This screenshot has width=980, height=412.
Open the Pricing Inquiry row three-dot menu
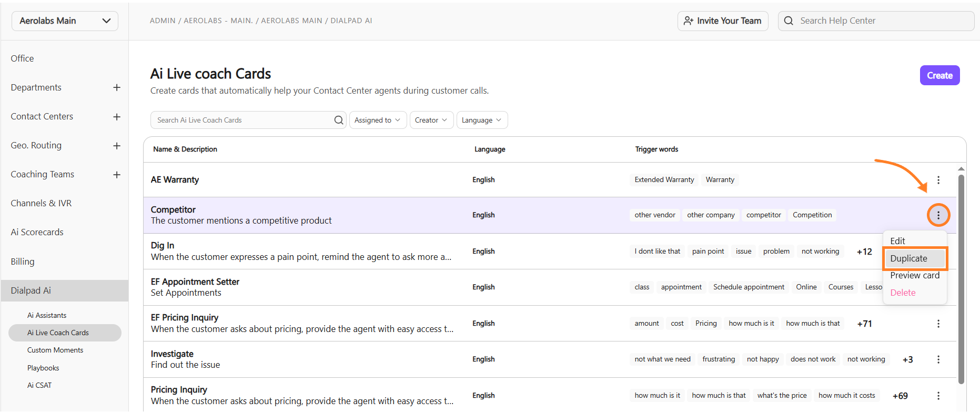(938, 396)
